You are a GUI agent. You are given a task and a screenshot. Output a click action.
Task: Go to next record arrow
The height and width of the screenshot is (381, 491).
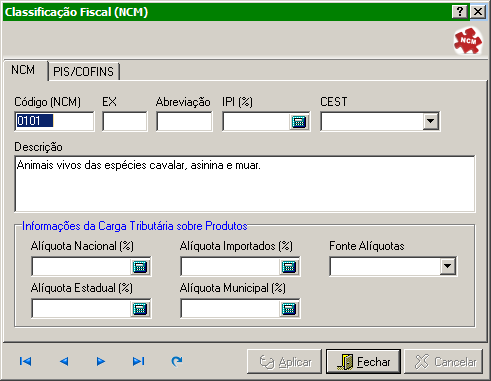(x=100, y=361)
